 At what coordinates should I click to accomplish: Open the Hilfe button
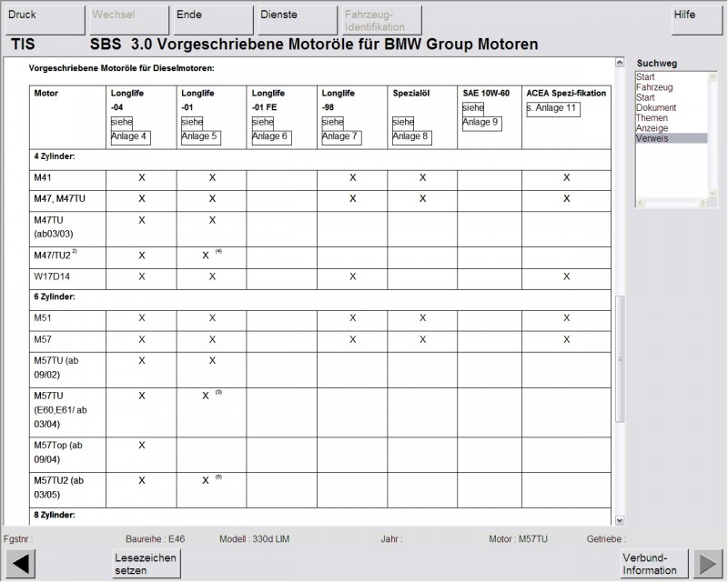[697, 20]
